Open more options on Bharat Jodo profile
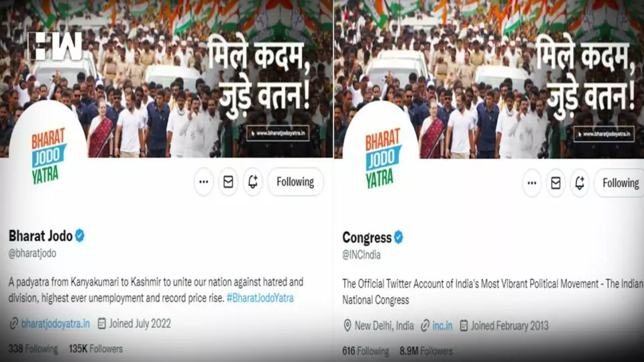The image size is (644, 362). 204,182
